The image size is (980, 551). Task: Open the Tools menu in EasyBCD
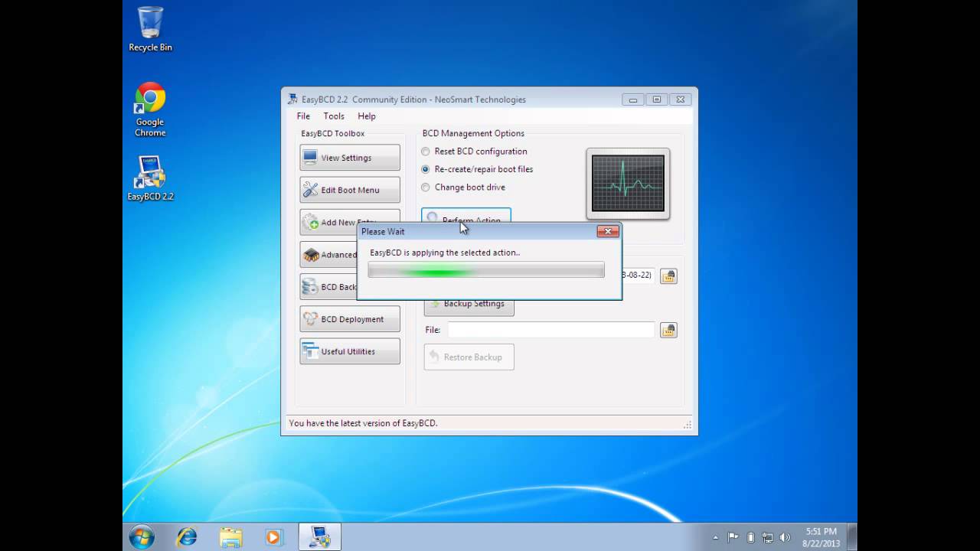(334, 116)
